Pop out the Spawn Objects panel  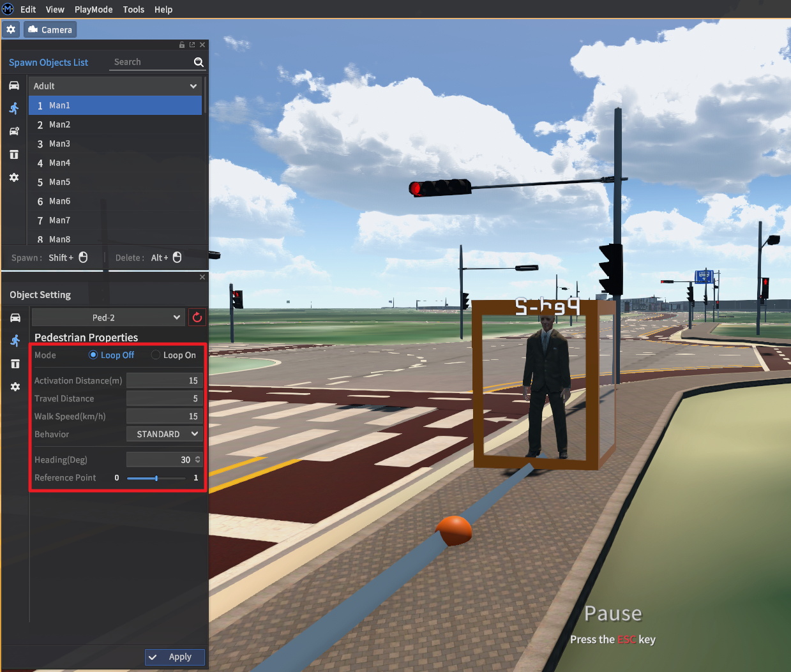pos(192,45)
